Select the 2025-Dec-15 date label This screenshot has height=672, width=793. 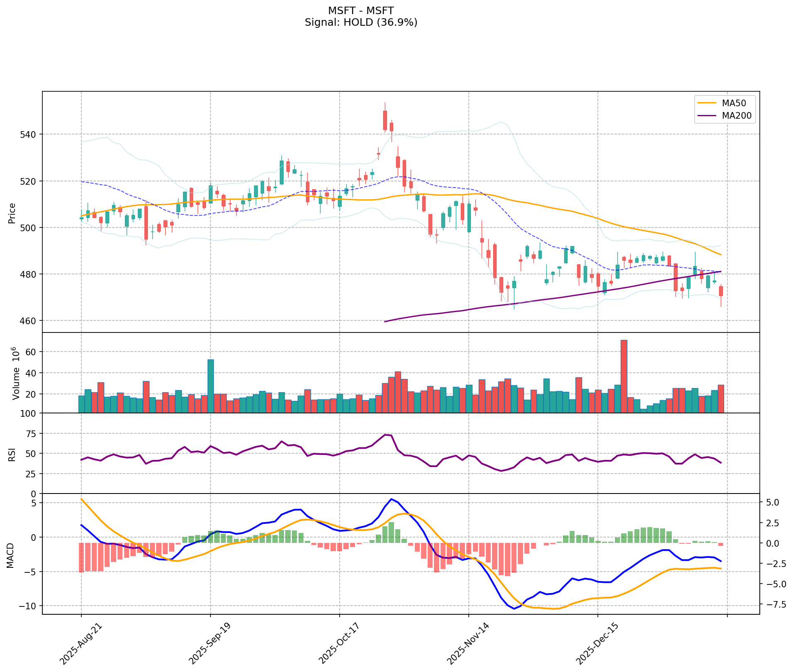(x=597, y=644)
